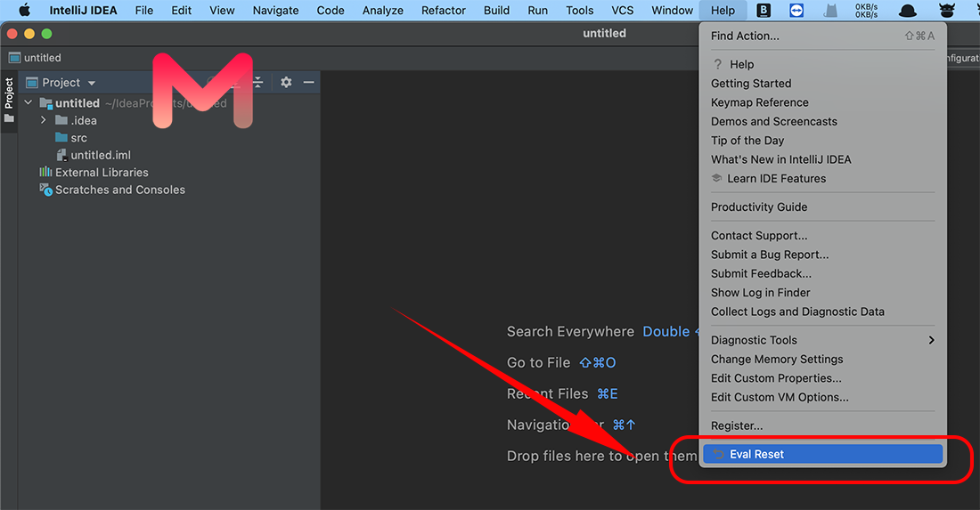Open the Refactor menu
The height and width of the screenshot is (510, 980).
click(x=443, y=10)
